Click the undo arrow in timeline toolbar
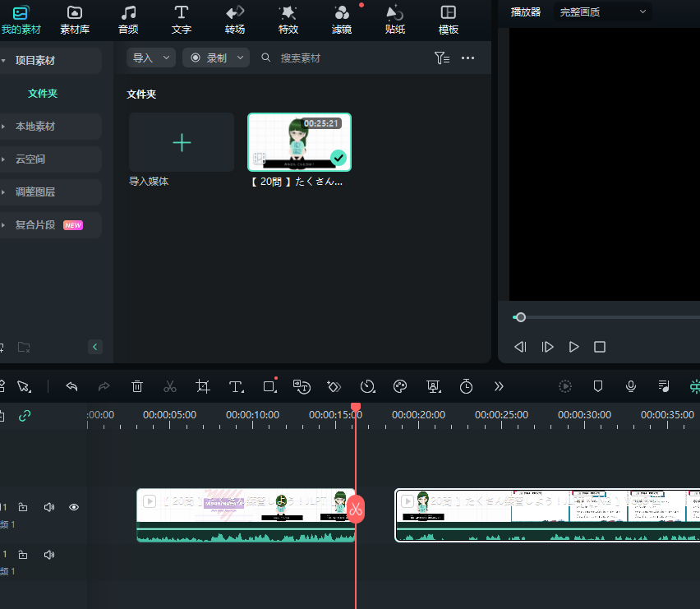The width and height of the screenshot is (700, 609). (x=71, y=386)
